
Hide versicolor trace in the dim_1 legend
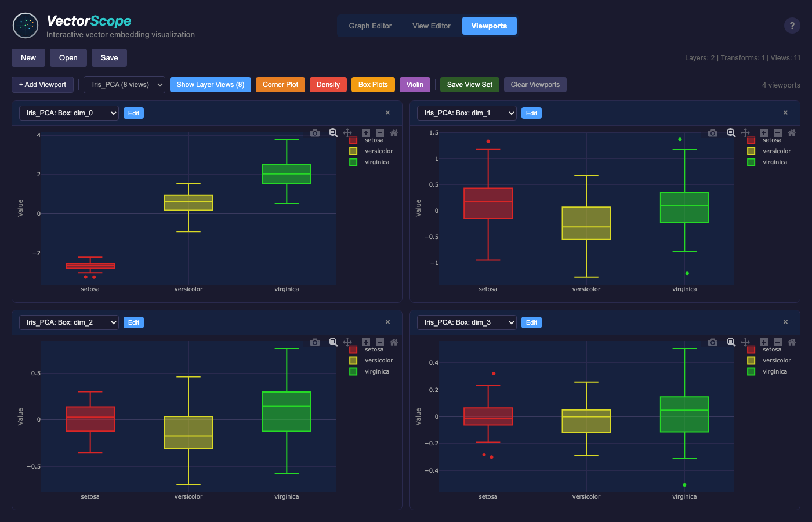pyautogui.click(x=776, y=151)
